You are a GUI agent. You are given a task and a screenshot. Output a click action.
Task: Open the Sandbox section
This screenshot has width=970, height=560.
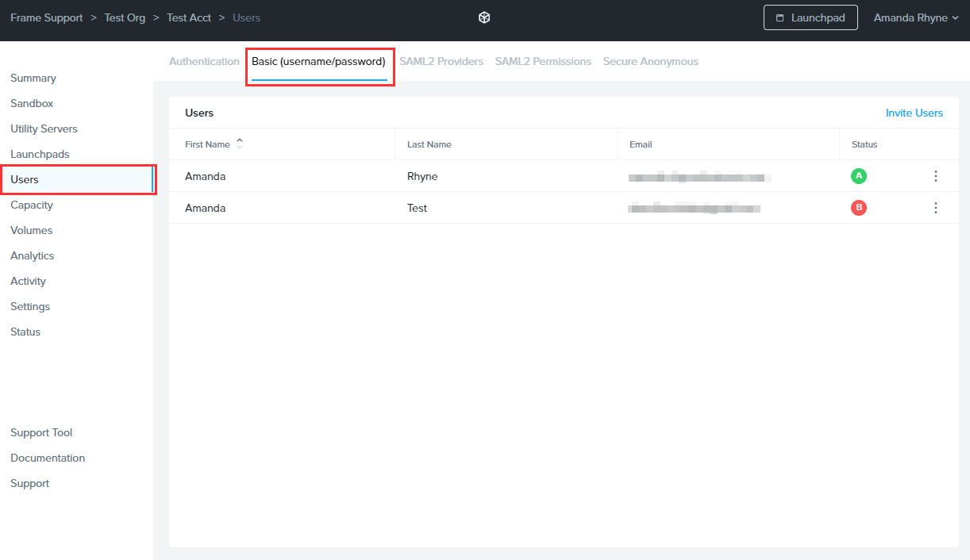click(x=32, y=102)
